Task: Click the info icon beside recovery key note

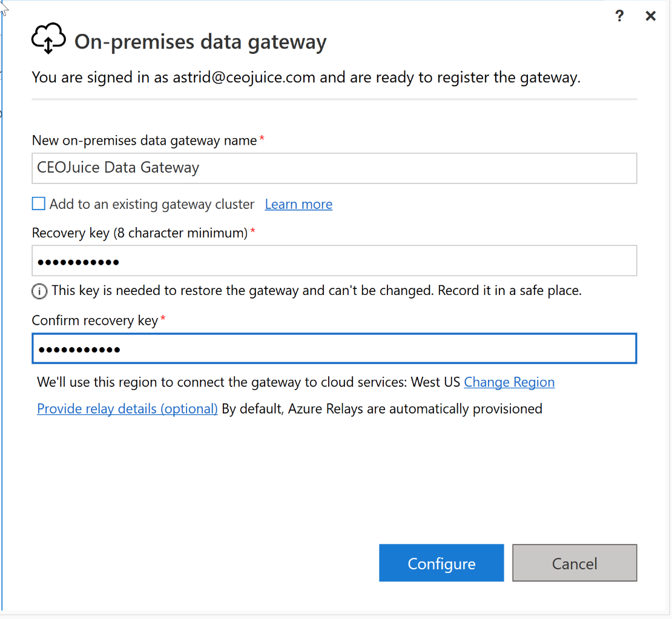Action: pyautogui.click(x=39, y=291)
